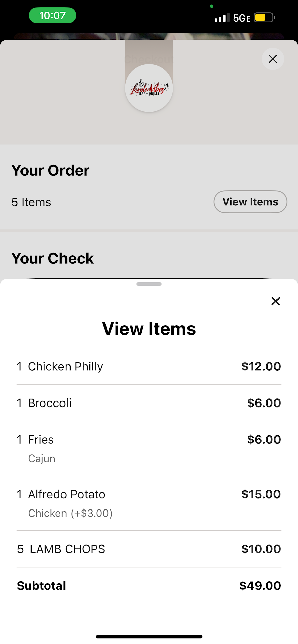298x644 pixels.
Task: Tap the $49.00 subtotal amount
Action: pyautogui.click(x=260, y=586)
